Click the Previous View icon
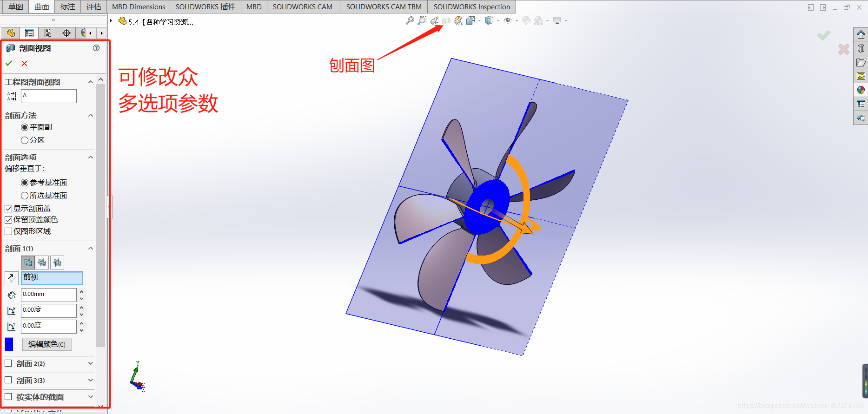868x414 pixels. pyautogui.click(x=434, y=20)
